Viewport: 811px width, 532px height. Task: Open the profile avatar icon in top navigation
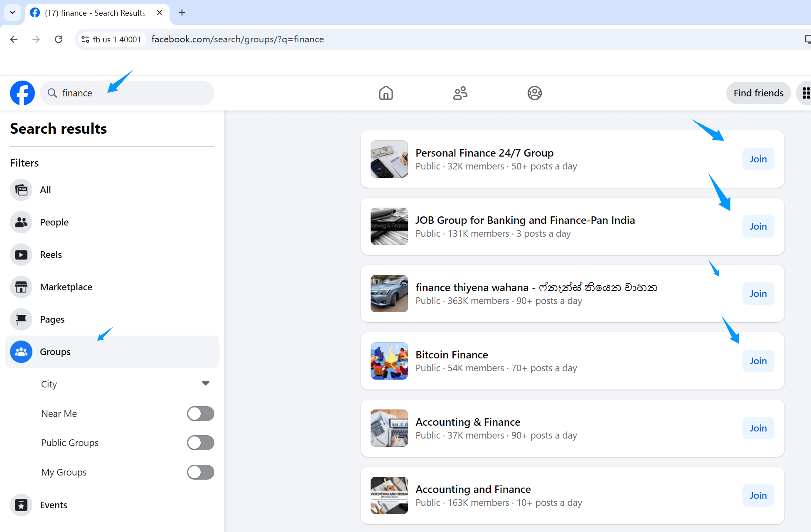(x=534, y=93)
